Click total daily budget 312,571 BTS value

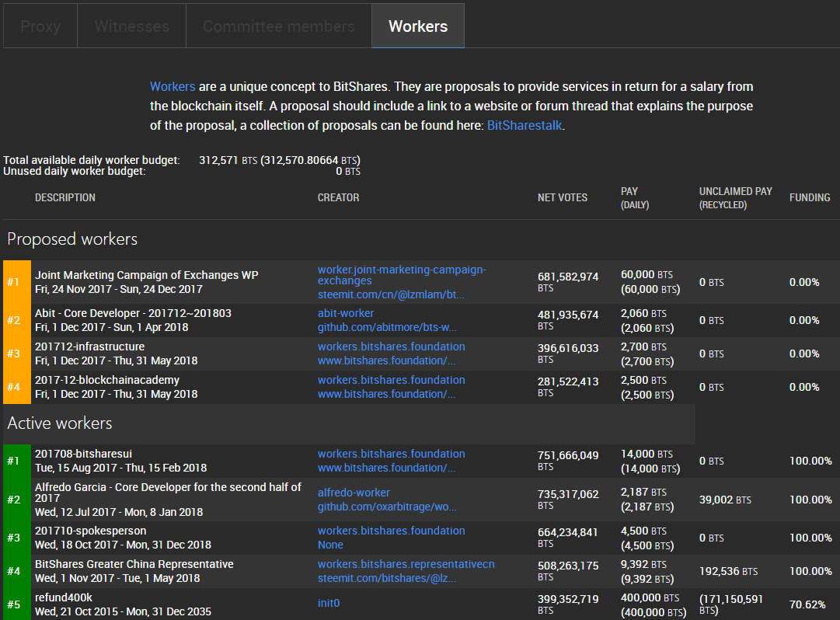click(x=228, y=160)
